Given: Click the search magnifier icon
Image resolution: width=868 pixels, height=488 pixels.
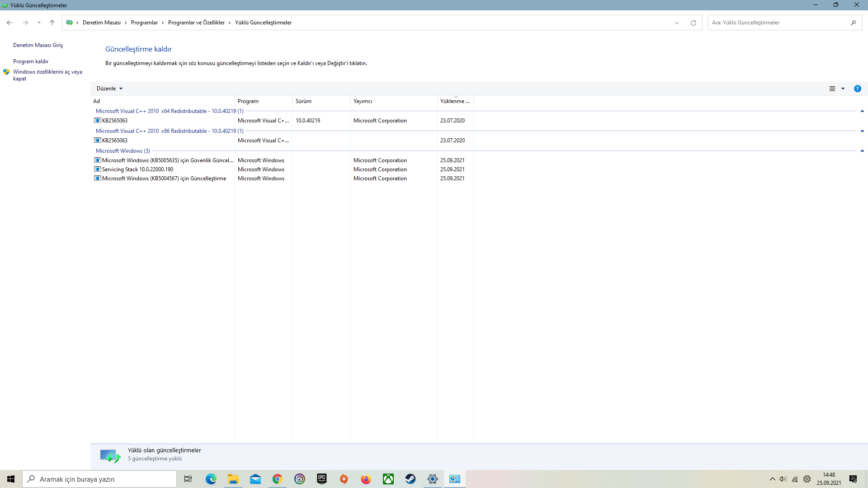Looking at the screenshot, I should [x=853, y=23].
